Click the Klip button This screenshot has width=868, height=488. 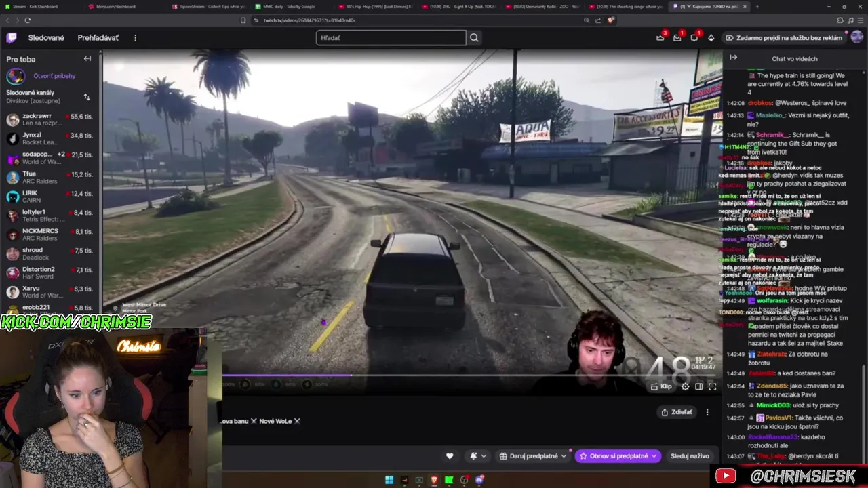coord(661,386)
